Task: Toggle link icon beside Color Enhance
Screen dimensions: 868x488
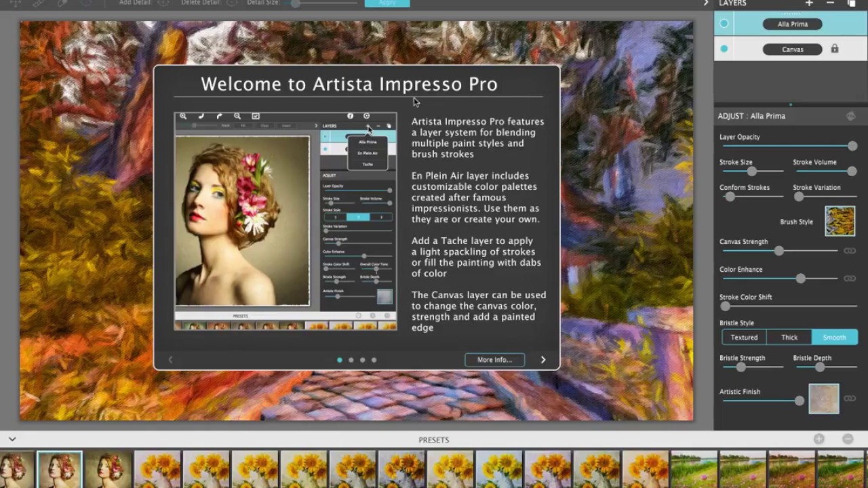Action: (x=850, y=279)
